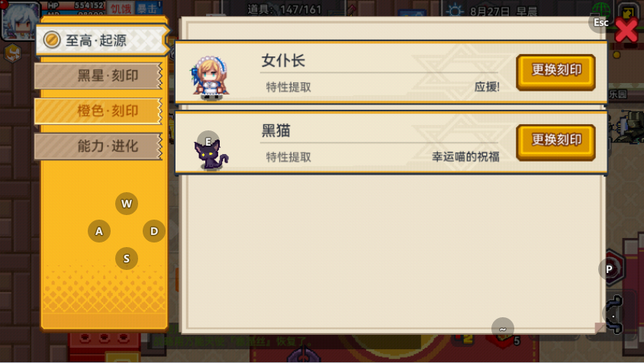644x363 pixels.
Task: Click the player avatar portrait
Action: (x=20, y=21)
